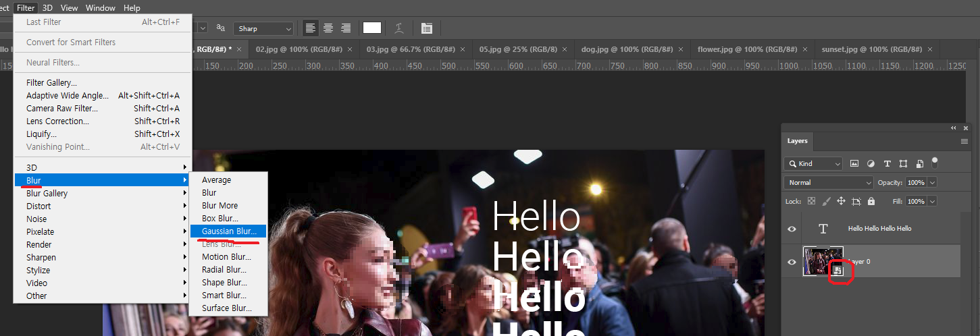Open the Opacity slider dropdown arrow
The width and height of the screenshot is (980, 336).
[x=933, y=182]
